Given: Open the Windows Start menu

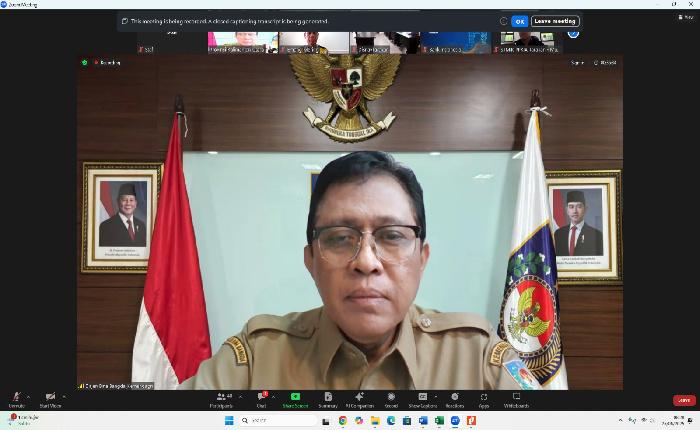Looking at the screenshot, I should coord(229,420).
